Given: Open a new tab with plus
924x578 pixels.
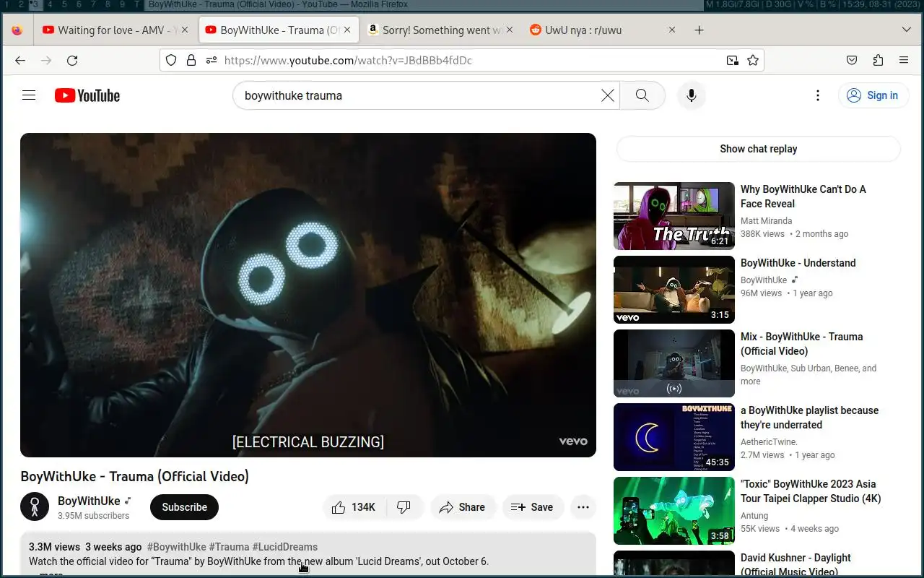Looking at the screenshot, I should [x=699, y=30].
